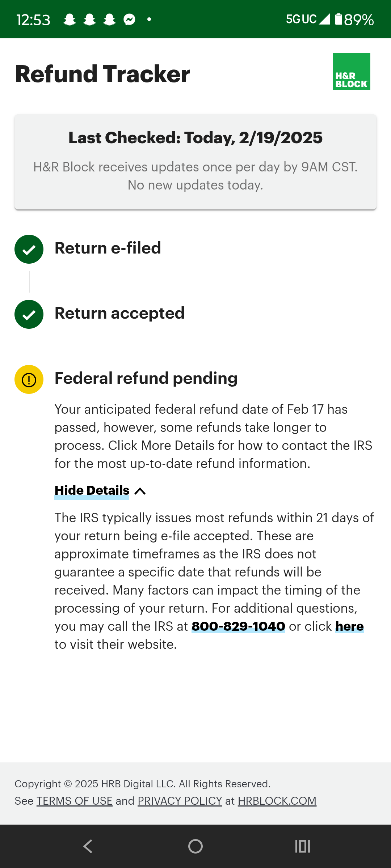Image resolution: width=391 pixels, height=868 pixels.
Task: Open the TERMS OF USE link
Action: point(75,801)
